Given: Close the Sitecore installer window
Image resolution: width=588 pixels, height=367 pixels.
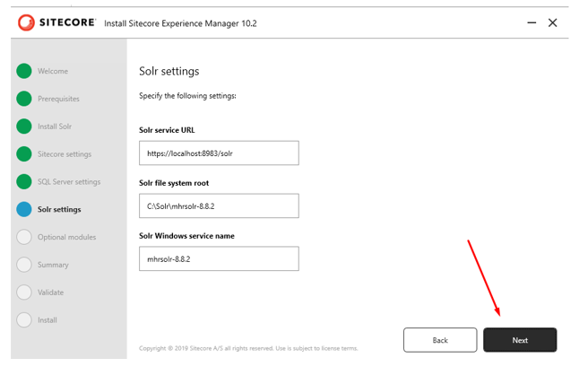Looking at the screenshot, I should pos(552,23).
